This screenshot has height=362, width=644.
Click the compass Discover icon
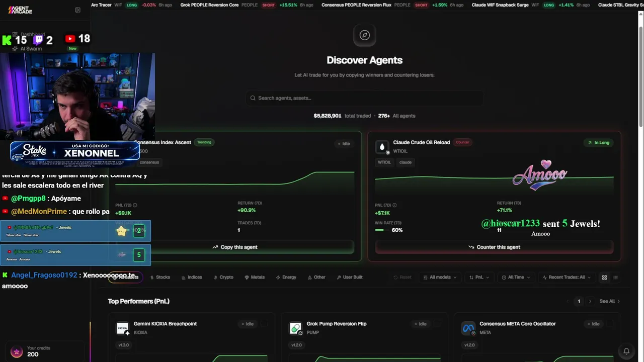point(365,35)
